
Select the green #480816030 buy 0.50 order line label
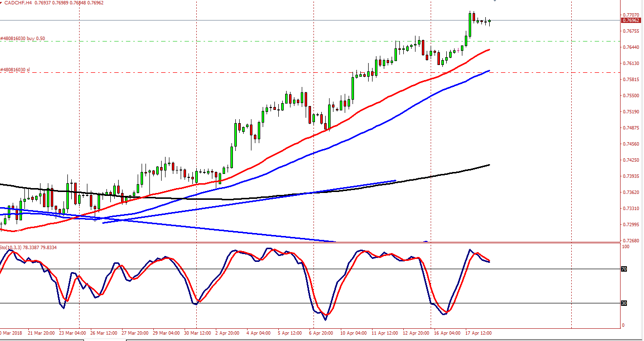[23, 38]
